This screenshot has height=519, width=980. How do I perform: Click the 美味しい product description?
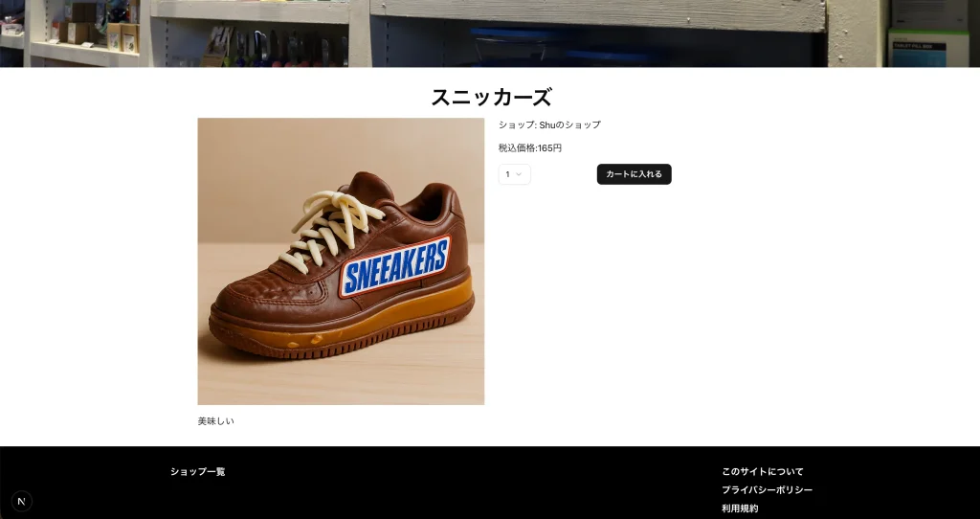[215, 421]
